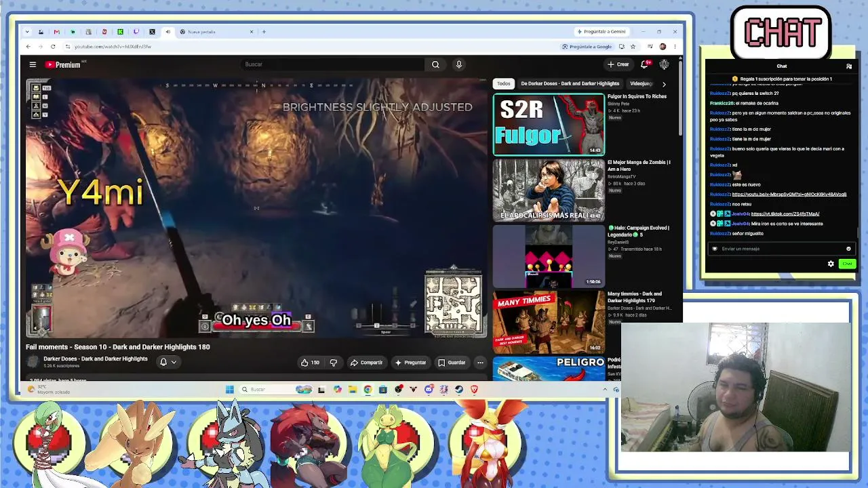Switch to the Twitch pinned tab
This screenshot has width=868, height=488.
(x=136, y=32)
